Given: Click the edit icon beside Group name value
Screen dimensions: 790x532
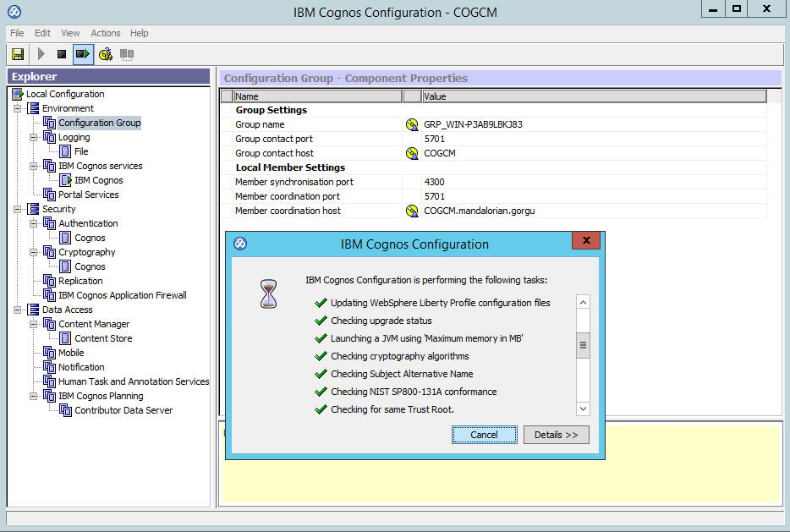Looking at the screenshot, I should (x=412, y=124).
